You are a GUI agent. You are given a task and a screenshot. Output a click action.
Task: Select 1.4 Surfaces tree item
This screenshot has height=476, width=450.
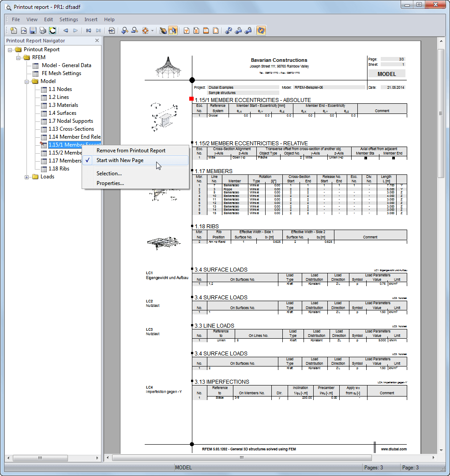(x=62, y=113)
